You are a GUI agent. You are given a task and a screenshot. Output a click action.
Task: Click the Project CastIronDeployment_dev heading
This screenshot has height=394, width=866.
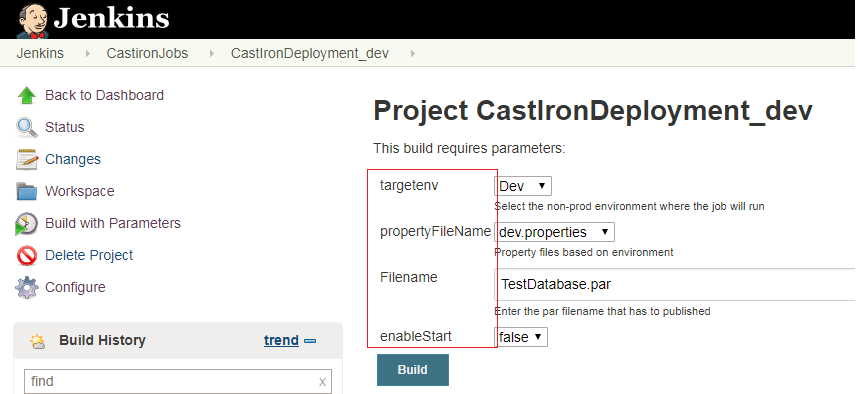[x=593, y=111]
